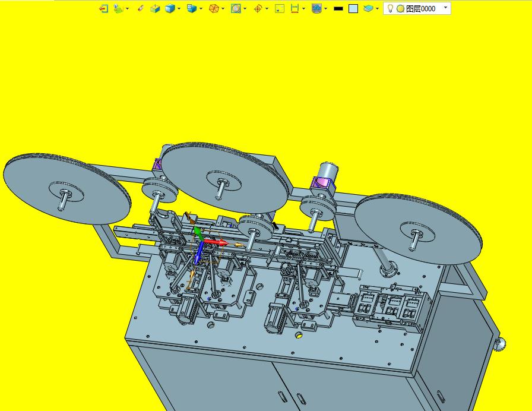
Task: Click the blue Z-axis arrow of triad
Action: 199,253
